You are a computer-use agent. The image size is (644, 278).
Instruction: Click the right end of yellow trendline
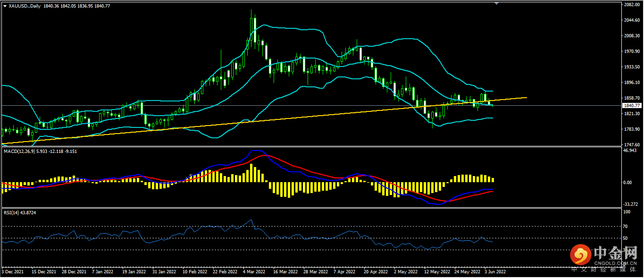(x=526, y=97)
